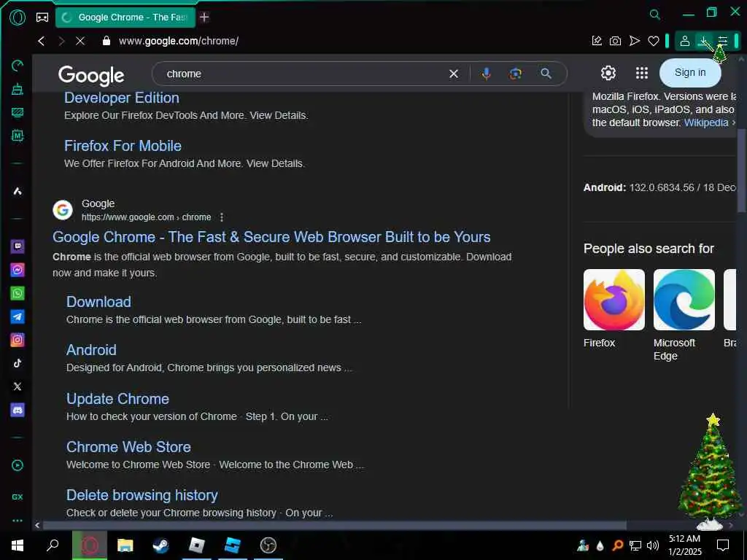Open the Wikipedia link in knowledge panel
747x560 pixels.
point(706,122)
